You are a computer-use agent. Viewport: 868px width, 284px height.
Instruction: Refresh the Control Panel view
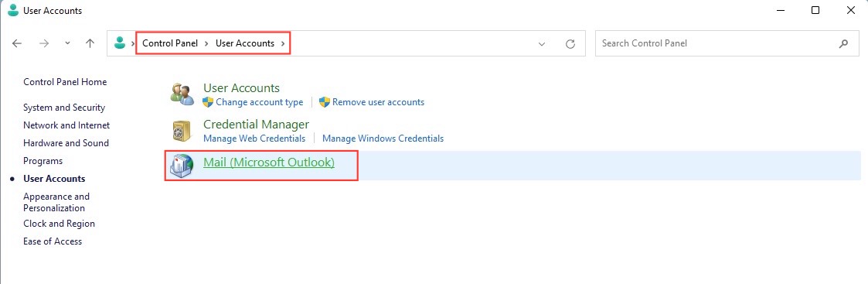tap(570, 44)
